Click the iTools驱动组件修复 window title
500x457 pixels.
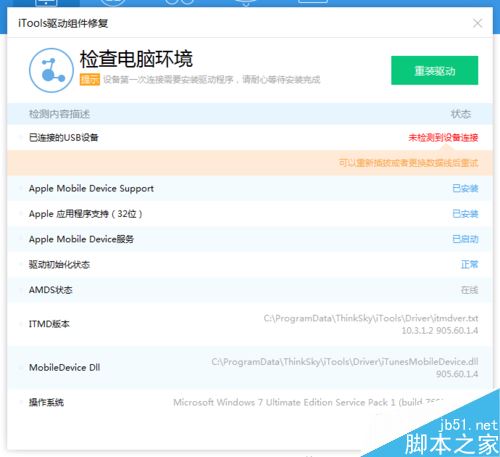tap(63, 23)
